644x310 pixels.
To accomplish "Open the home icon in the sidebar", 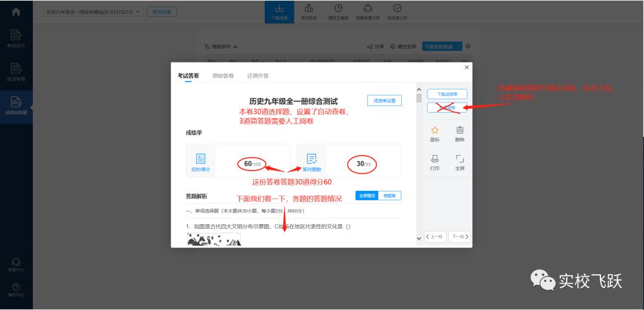I will tap(16, 11).
